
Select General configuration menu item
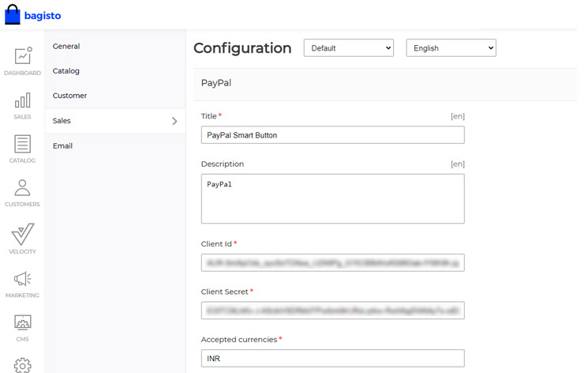coord(66,46)
